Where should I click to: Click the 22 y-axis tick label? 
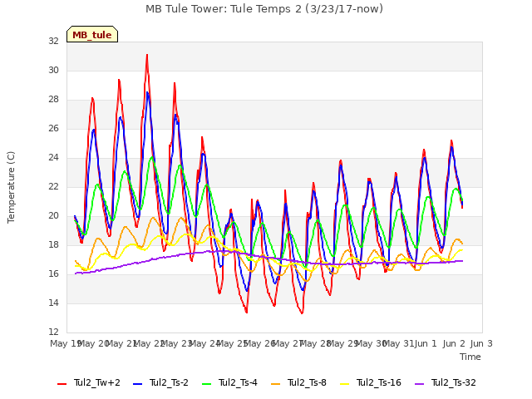[x=53, y=186]
